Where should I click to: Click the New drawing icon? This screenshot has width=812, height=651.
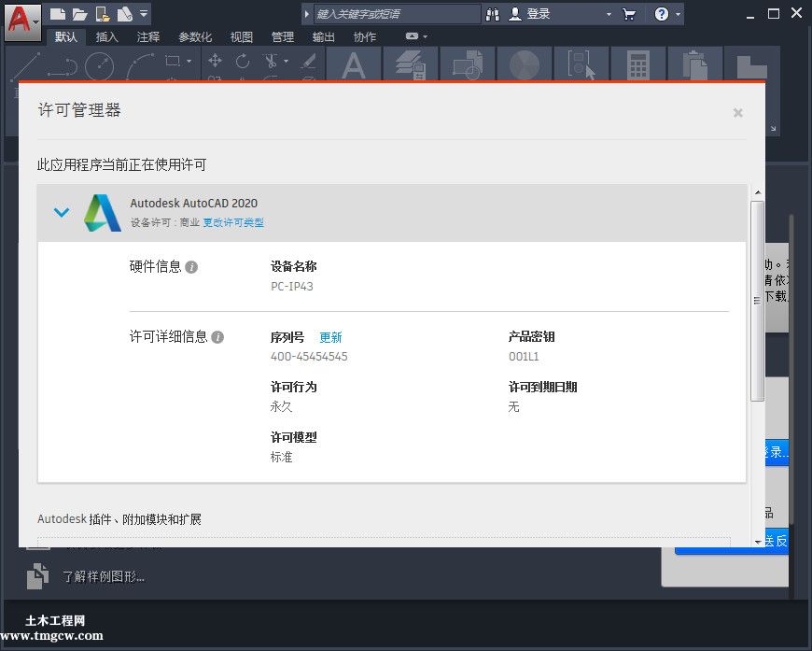pyautogui.click(x=58, y=14)
